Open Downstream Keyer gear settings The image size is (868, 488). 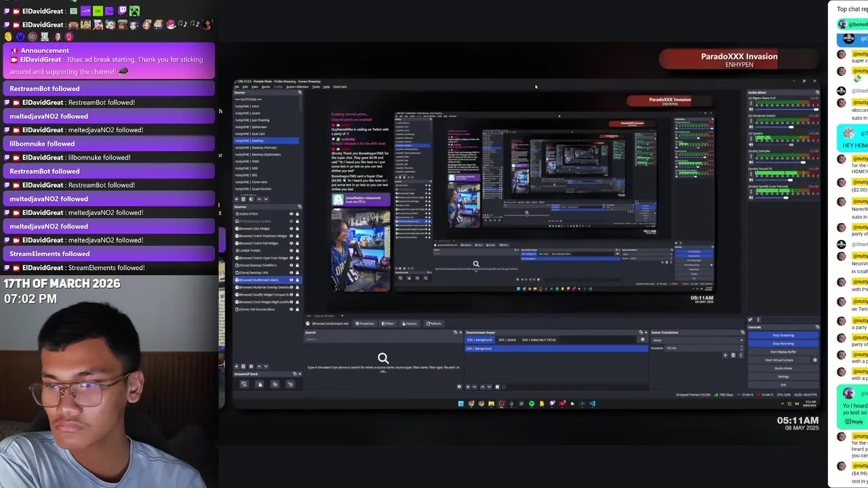point(642,339)
